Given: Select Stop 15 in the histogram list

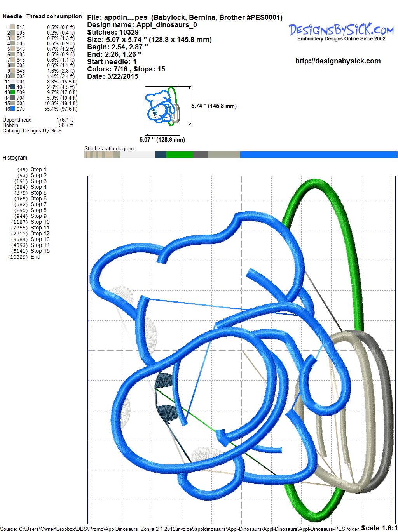Looking at the screenshot, I should pyautogui.click(x=40, y=251).
